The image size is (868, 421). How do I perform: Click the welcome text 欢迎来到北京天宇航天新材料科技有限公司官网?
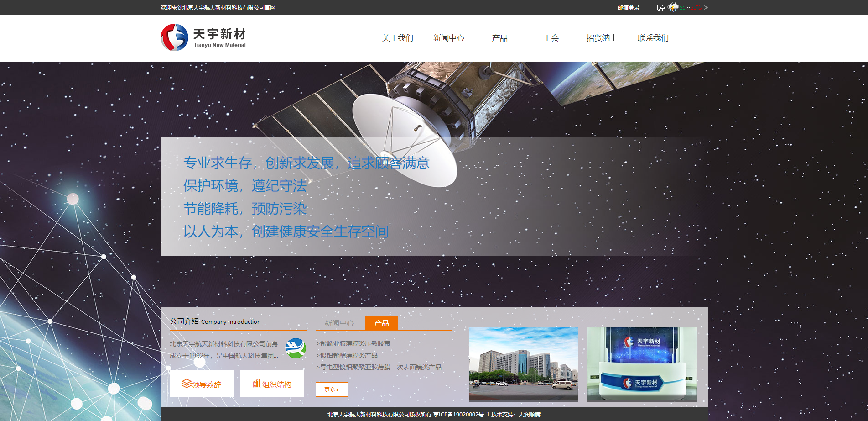(218, 8)
